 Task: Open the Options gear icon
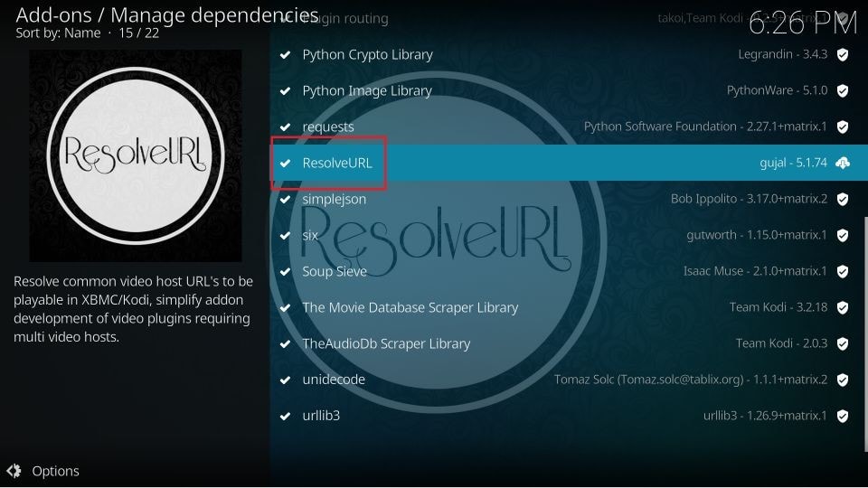tap(14, 471)
